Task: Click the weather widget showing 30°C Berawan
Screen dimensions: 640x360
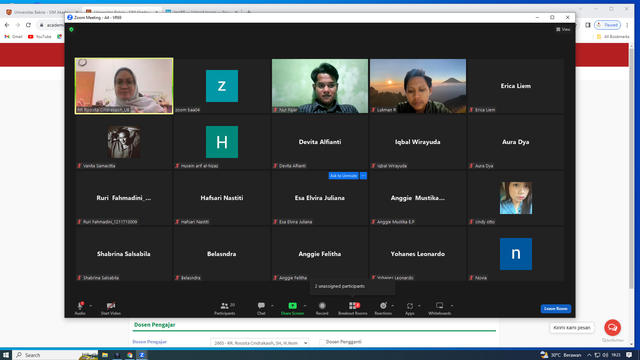Action: (560, 355)
